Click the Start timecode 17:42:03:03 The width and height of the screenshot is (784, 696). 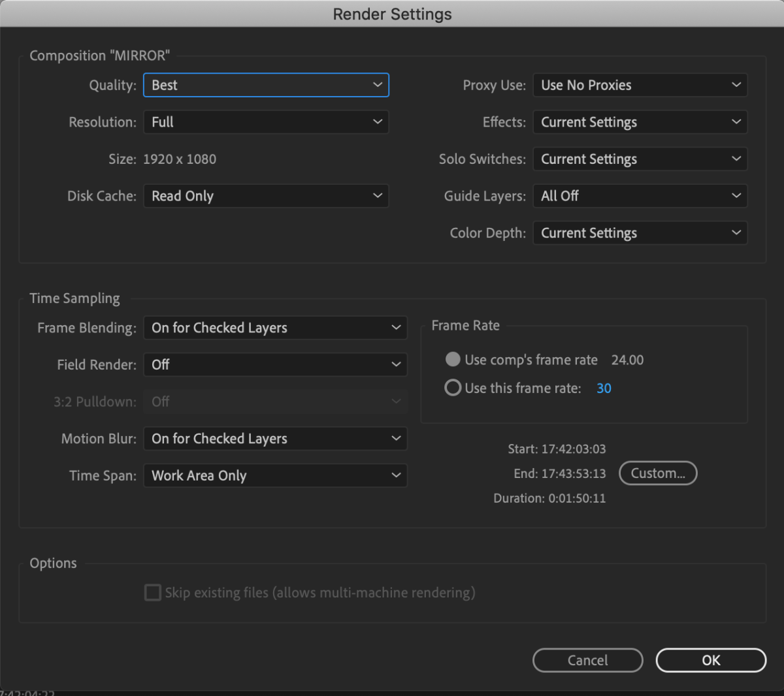click(574, 449)
